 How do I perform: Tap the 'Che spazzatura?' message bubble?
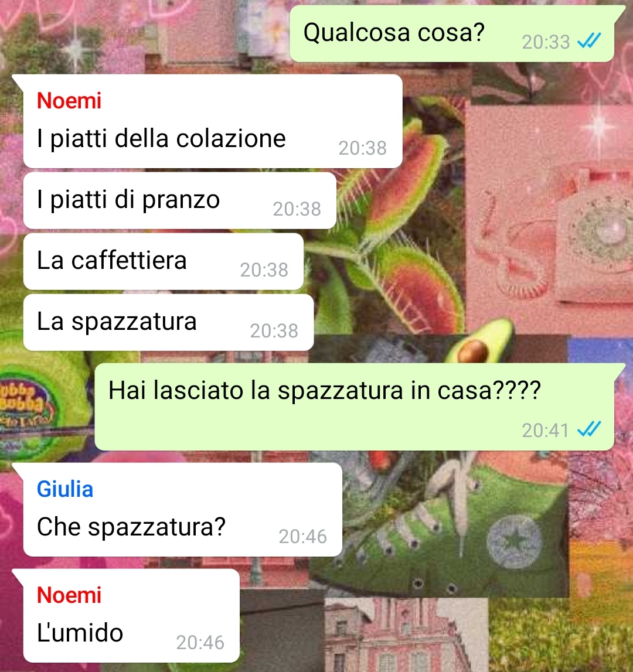(x=183, y=510)
